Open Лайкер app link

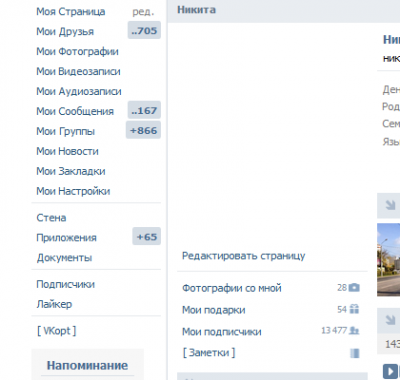click(x=54, y=304)
